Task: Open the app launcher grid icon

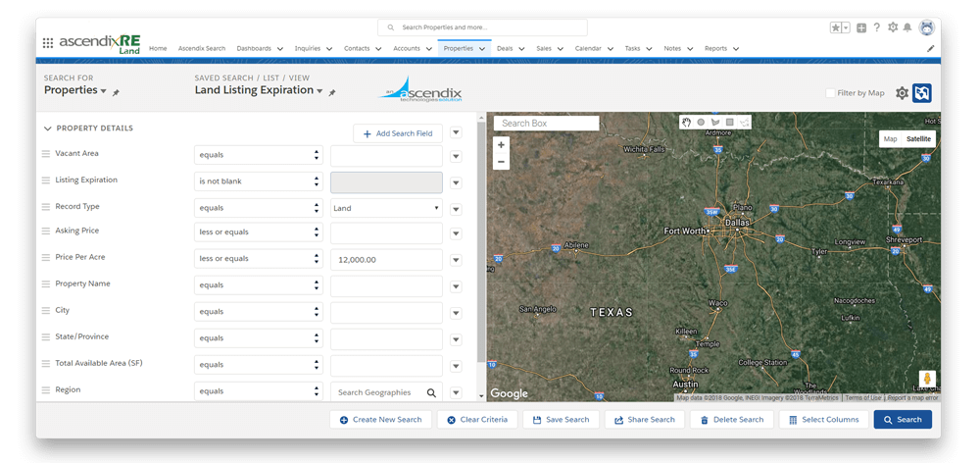Action: point(48,43)
